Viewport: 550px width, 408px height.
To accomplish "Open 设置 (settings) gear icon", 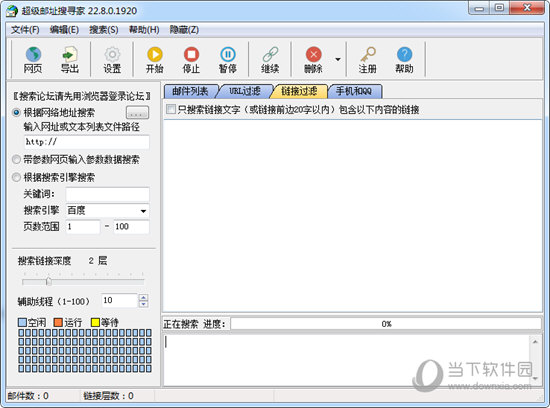I will click(112, 54).
